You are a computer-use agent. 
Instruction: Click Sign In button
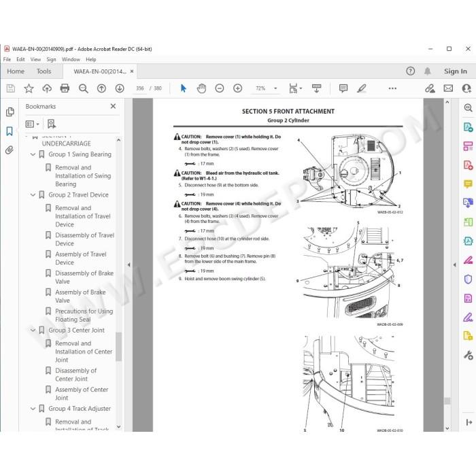456,71
